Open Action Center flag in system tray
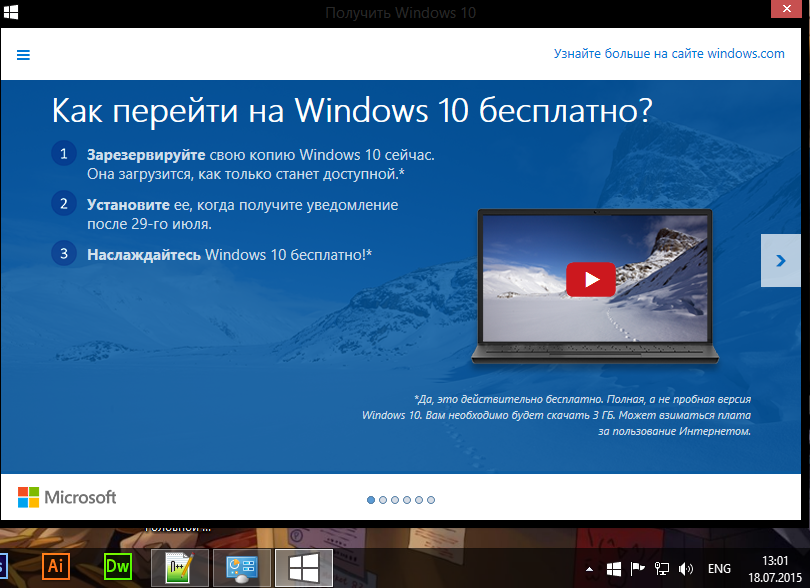The image size is (810, 588). pyautogui.click(x=637, y=569)
